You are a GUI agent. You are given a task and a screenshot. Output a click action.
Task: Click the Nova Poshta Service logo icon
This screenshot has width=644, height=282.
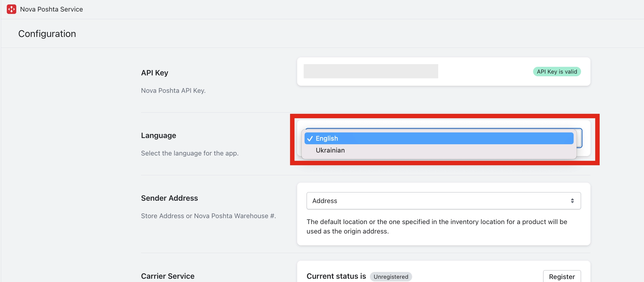point(12,9)
